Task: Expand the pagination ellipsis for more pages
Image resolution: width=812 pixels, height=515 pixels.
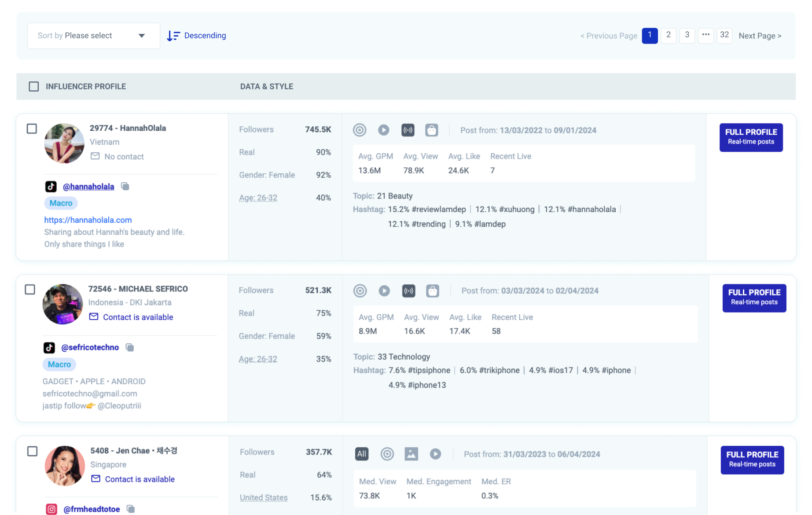Action: pos(705,35)
